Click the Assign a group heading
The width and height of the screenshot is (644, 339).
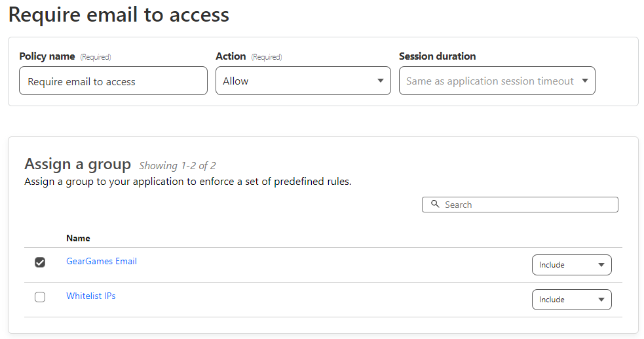point(77,164)
